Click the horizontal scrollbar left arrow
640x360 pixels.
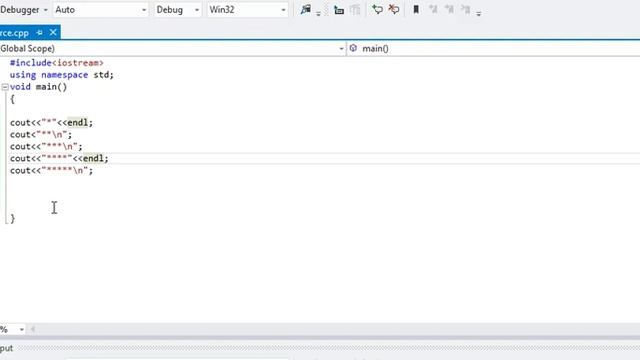click(x=33, y=329)
